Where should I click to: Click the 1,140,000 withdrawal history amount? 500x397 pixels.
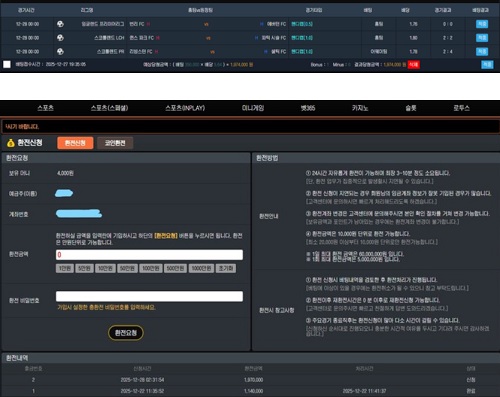click(x=253, y=391)
